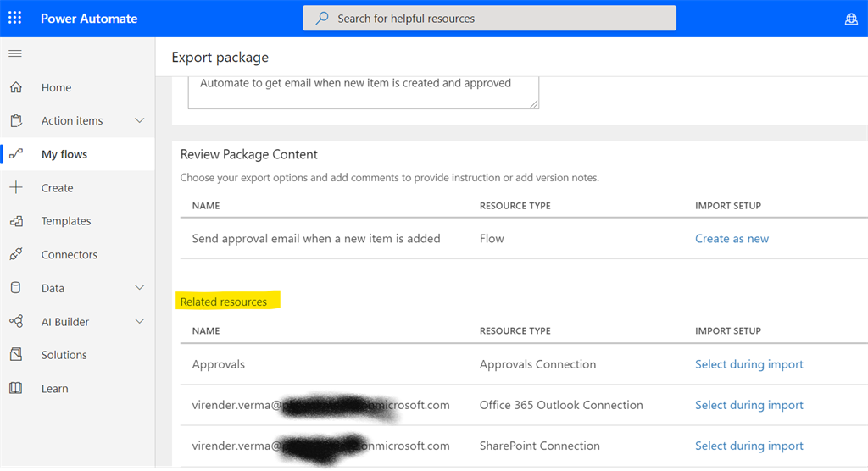The height and width of the screenshot is (471, 868).
Task: Click the package description text area
Action: (363, 91)
